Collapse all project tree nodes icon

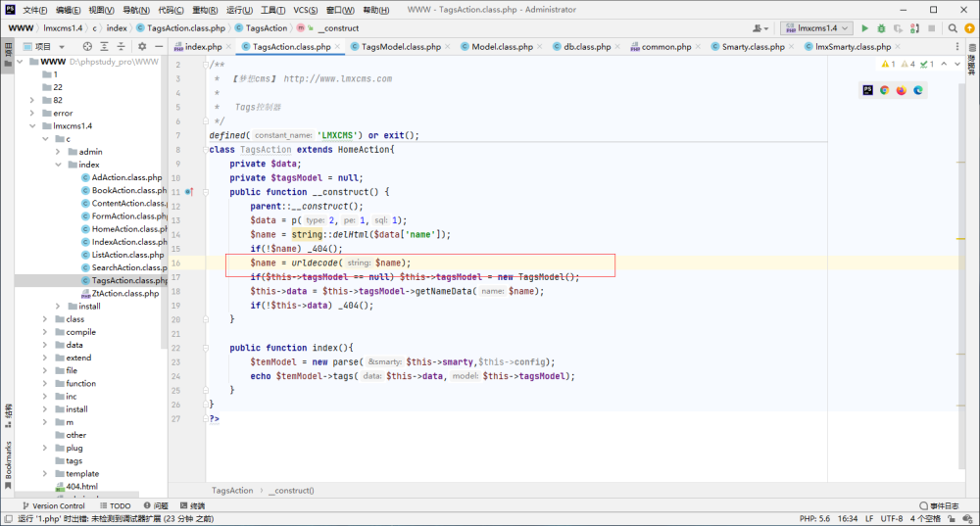pos(122,46)
